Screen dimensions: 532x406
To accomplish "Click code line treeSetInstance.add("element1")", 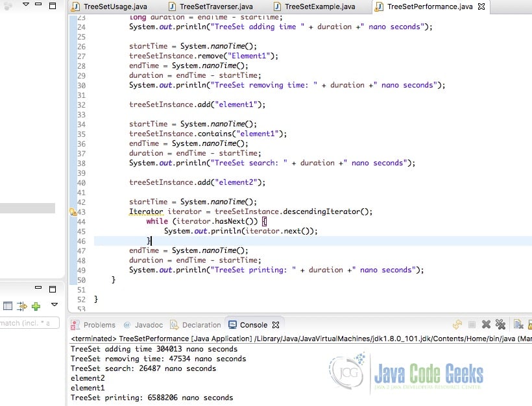I will 197,104.
